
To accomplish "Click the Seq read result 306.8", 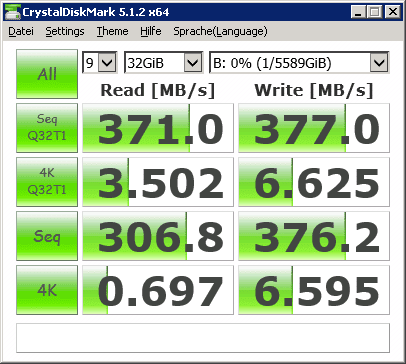I will click(158, 236).
